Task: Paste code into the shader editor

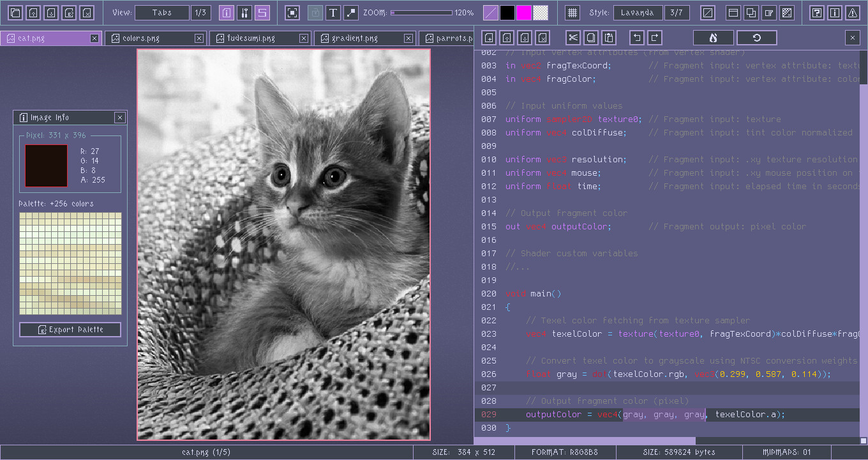Action: [x=608, y=37]
